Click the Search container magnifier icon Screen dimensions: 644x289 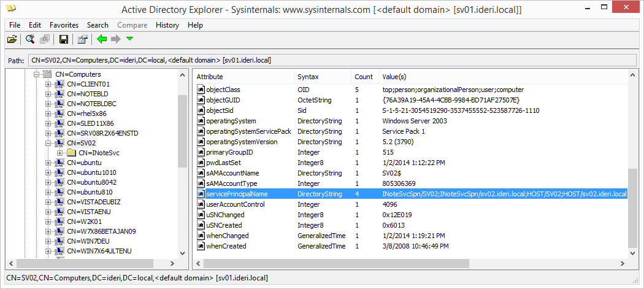30,39
